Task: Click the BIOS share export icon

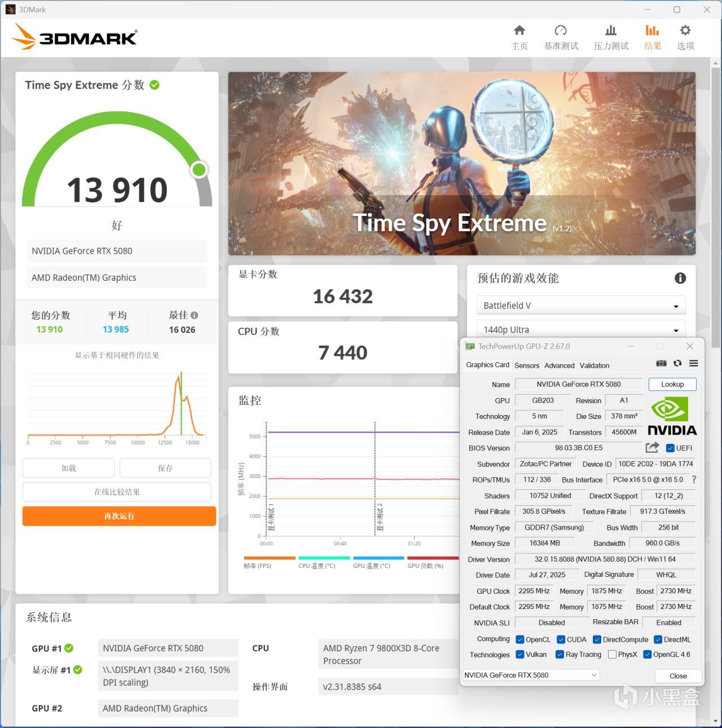Action: tap(653, 448)
